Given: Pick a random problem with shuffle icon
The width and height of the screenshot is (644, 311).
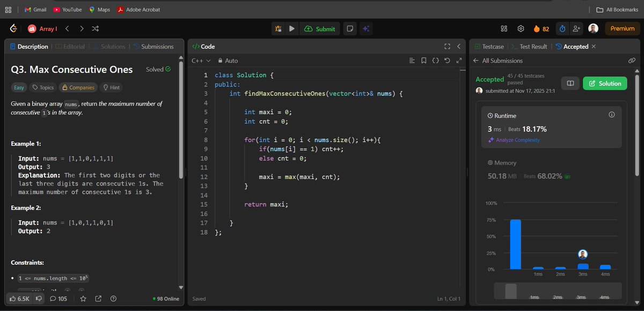Looking at the screenshot, I should click(95, 28).
